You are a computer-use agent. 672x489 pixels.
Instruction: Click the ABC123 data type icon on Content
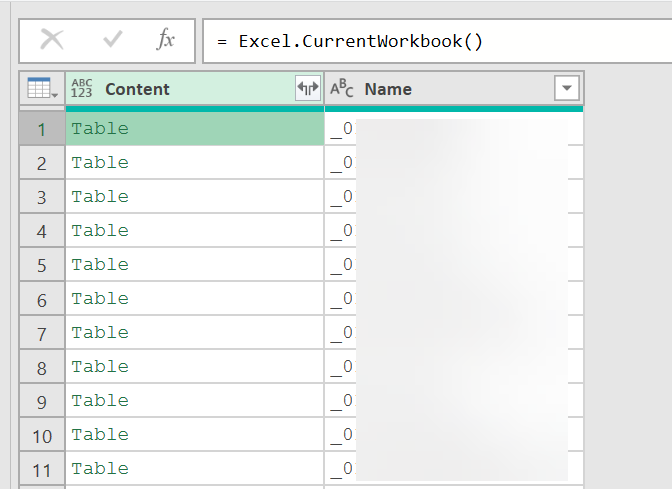coord(82,89)
